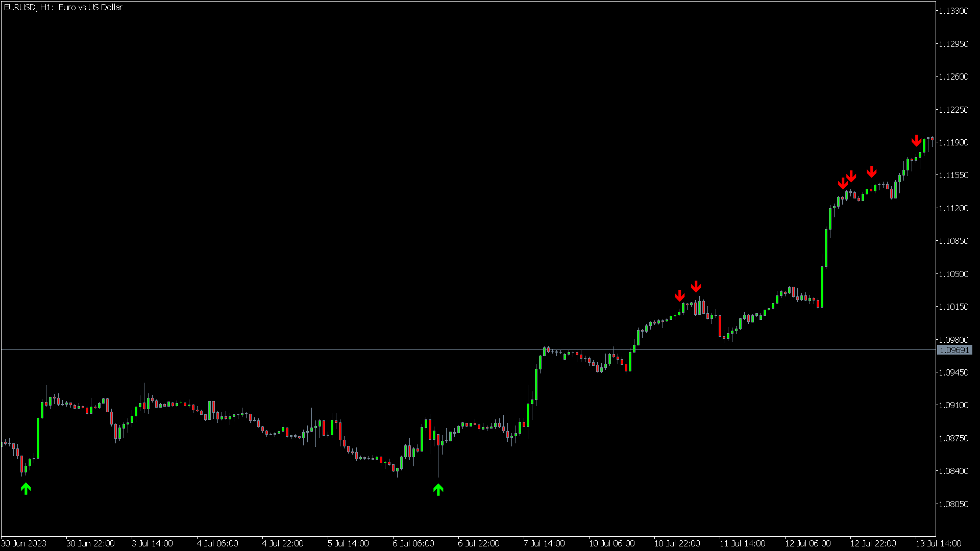
Task: Click the leftmost green up arrow signal
Action: point(26,489)
